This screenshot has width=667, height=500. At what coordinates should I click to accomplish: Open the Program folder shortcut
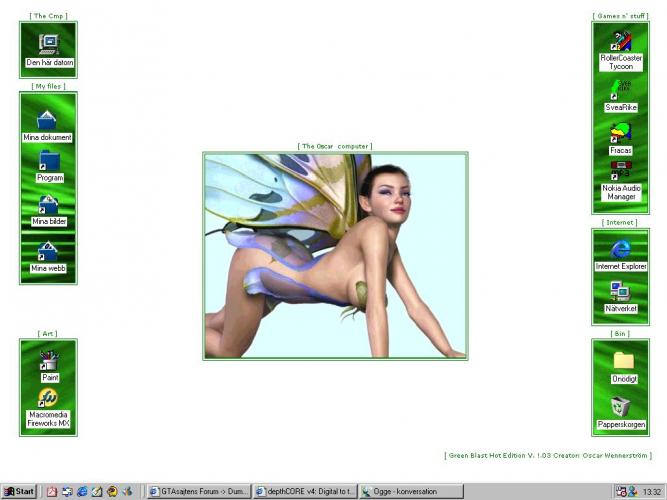(49, 162)
